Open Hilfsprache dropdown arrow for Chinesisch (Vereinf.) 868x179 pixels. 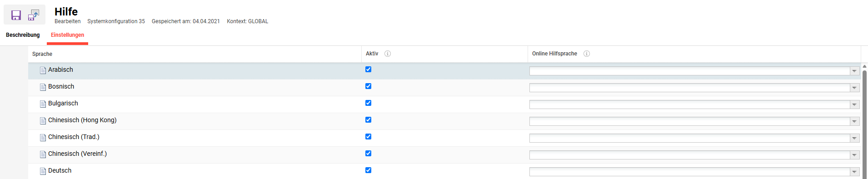[854, 155]
